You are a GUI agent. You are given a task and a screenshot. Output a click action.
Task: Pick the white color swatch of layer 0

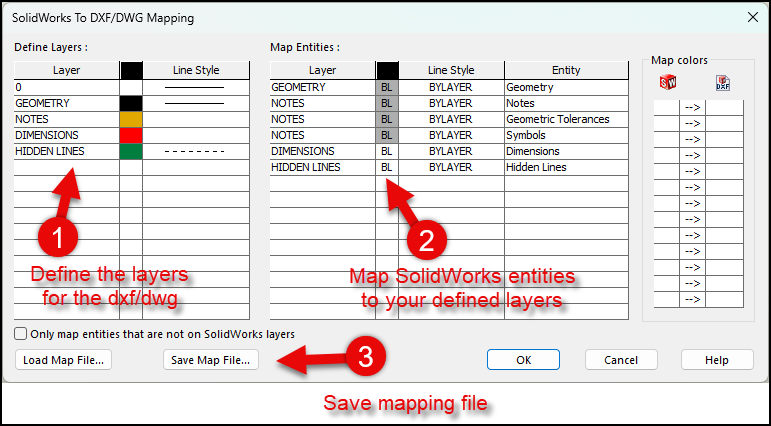131,88
